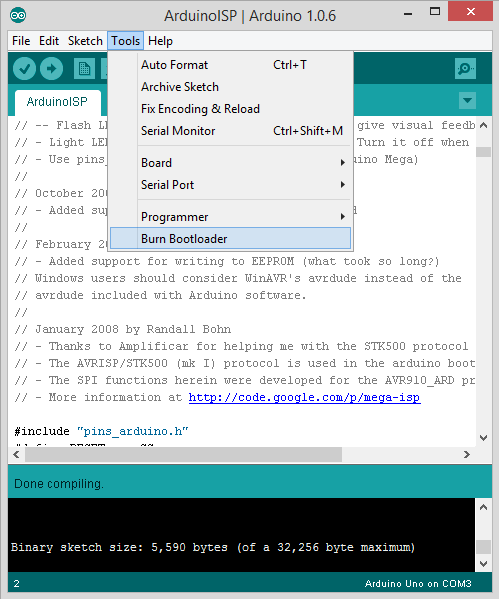Open Serial Monitor from Tools menu
Image resolution: width=499 pixels, height=599 pixels.
[230, 131]
